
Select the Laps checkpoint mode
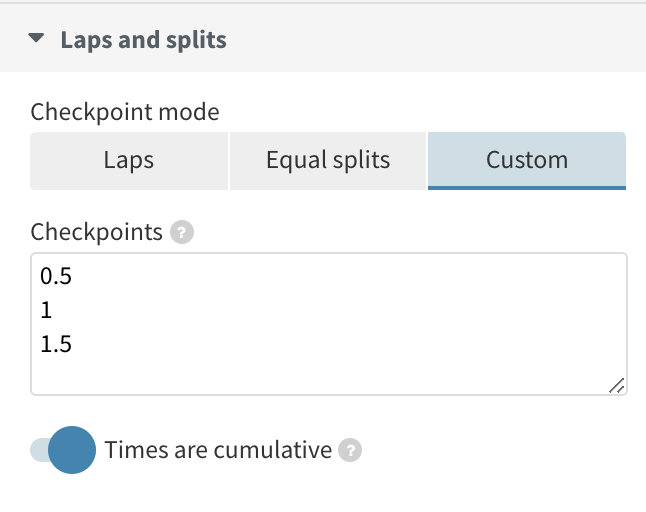(129, 161)
